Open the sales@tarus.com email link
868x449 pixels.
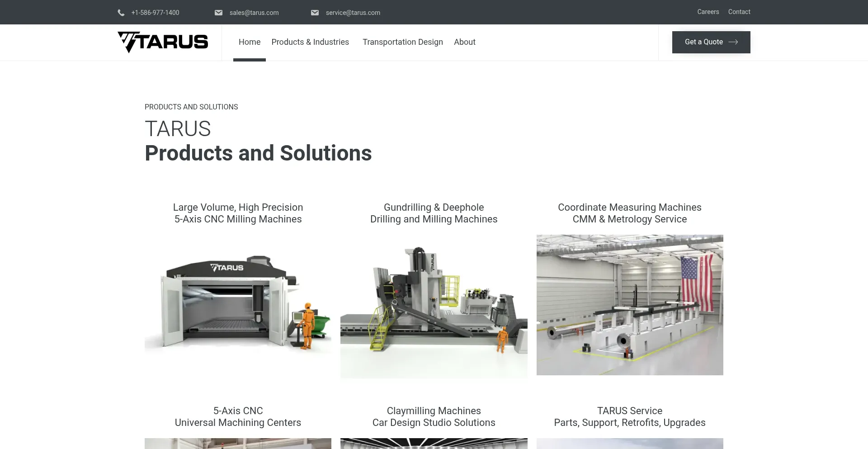(254, 13)
